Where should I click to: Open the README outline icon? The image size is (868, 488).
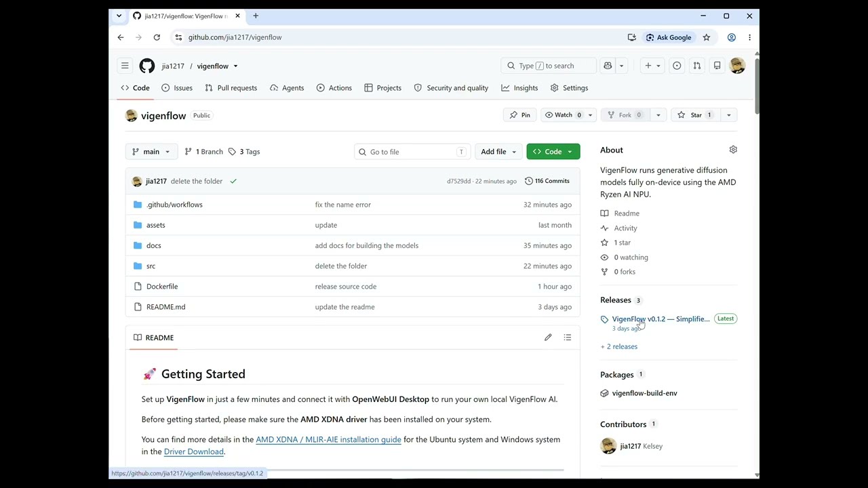tap(568, 338)
